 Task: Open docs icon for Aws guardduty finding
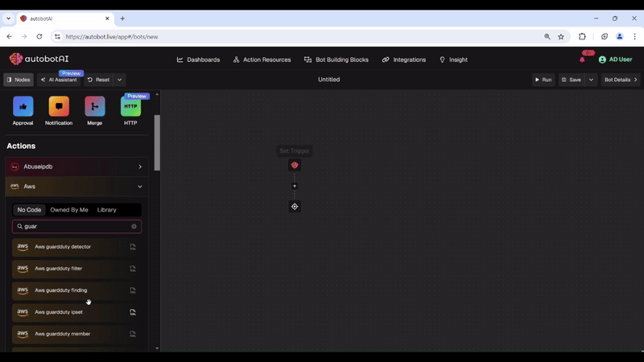click(x=133, y=290)
